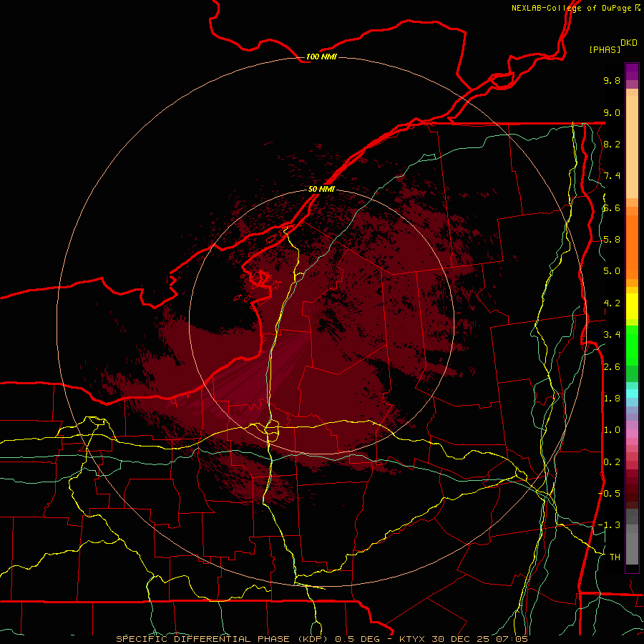Click the SPECIFIC DIFFERENTIAL PHASE (KDP) caption
Viewport: 644px width, 644px height.
221,639
